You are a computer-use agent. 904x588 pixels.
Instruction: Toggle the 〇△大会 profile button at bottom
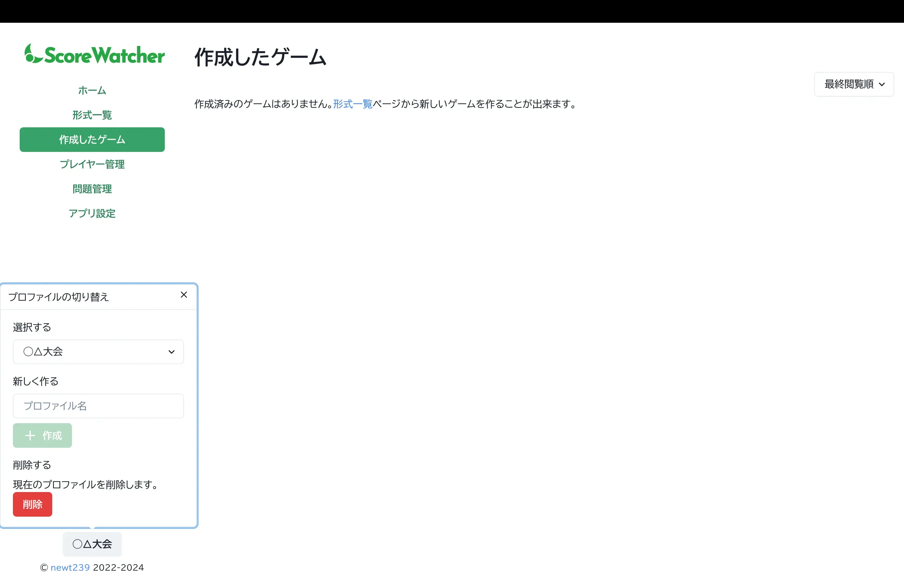tap(92, 544)
